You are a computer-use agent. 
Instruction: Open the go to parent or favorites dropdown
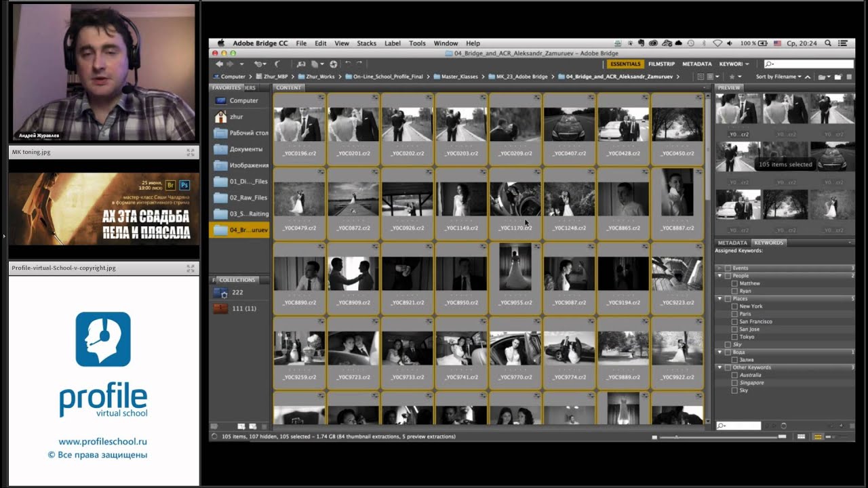pyautogui.click(x=241, y=64)
